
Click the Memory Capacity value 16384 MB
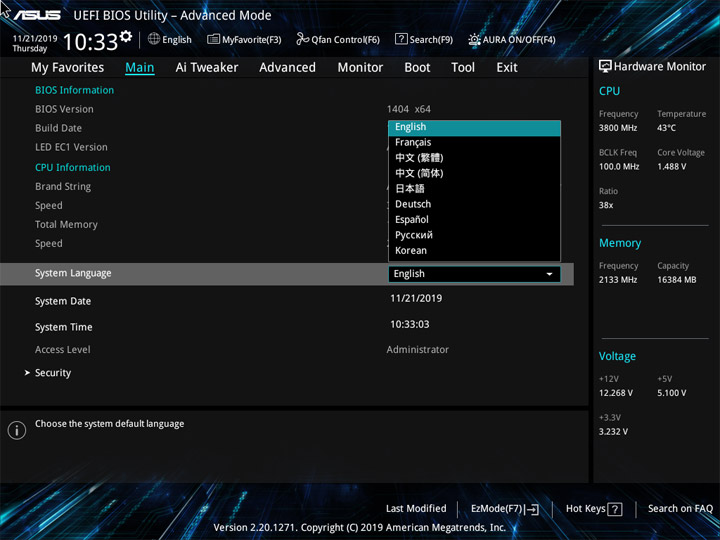click(x=676, y=280)
